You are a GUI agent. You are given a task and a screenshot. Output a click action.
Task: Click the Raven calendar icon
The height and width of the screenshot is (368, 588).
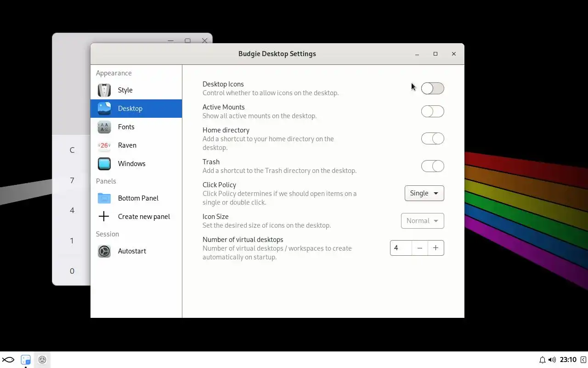(104, 145)
